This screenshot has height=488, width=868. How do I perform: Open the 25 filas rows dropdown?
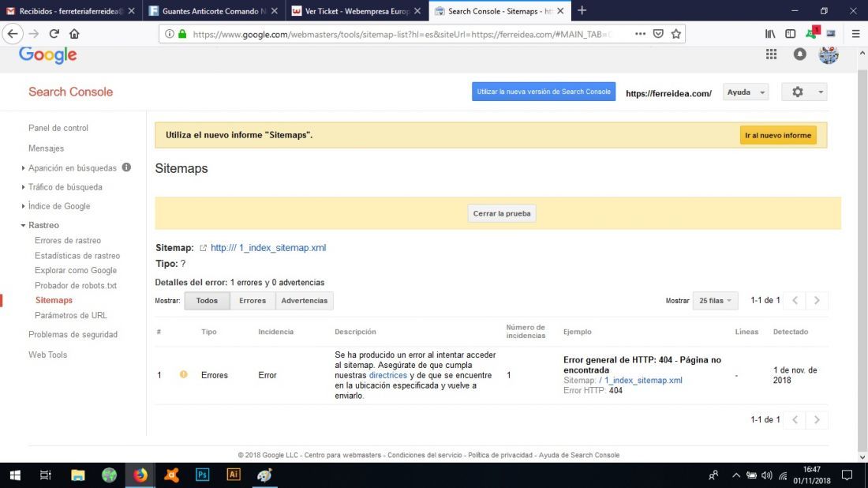(715, 300)
